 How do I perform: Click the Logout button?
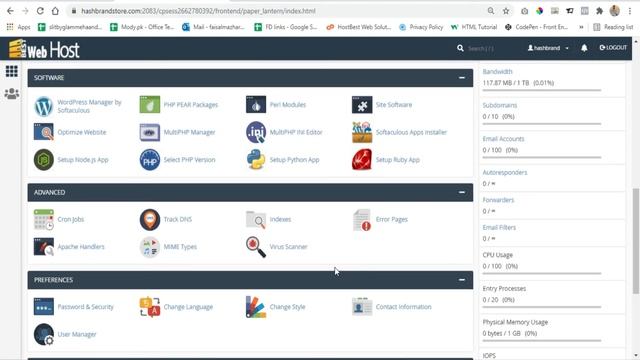pos(613,48)
